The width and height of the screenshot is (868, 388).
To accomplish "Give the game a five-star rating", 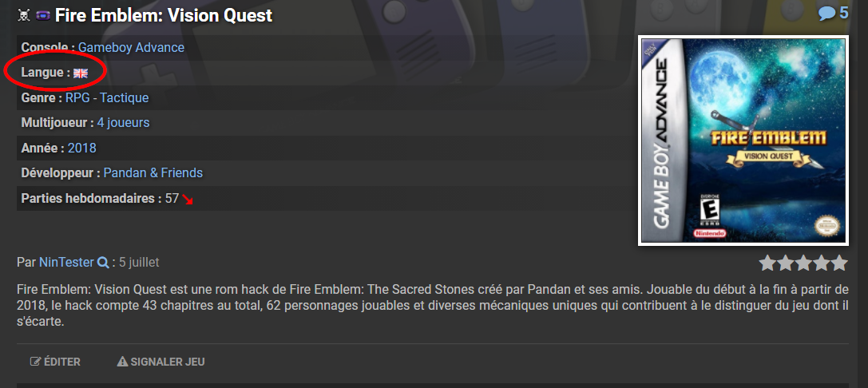I will 839,263.
